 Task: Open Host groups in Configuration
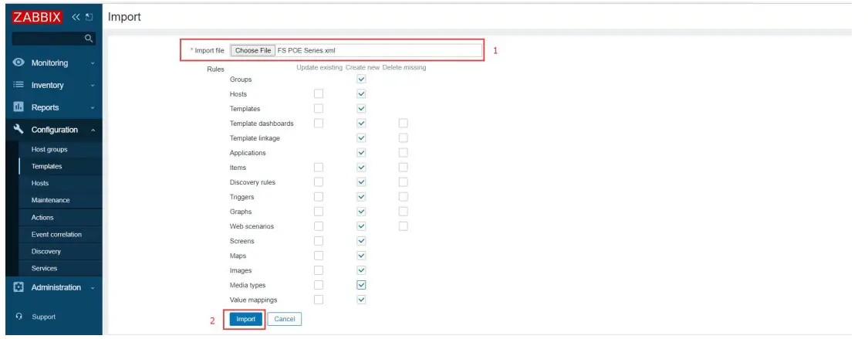pos(49,150)
